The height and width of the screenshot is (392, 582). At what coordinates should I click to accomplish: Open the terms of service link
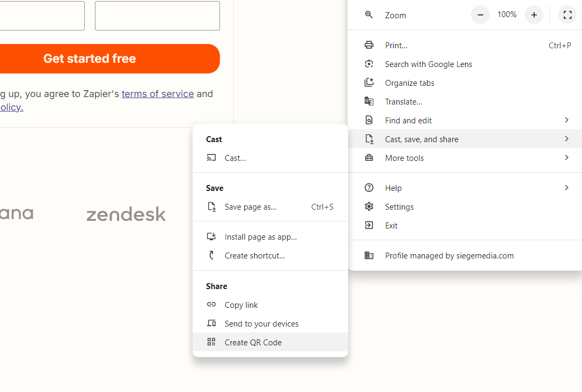pyautogui.click(x=158, y=94)
